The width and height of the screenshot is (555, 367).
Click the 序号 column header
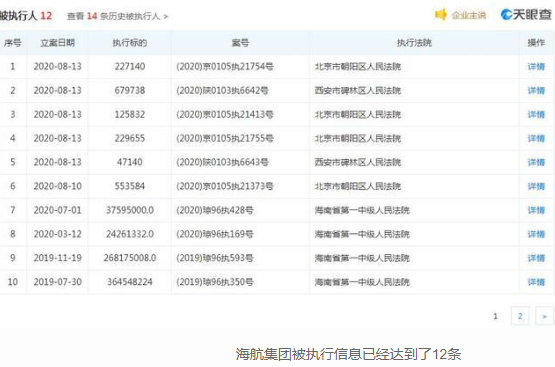(x=12, y=43)
